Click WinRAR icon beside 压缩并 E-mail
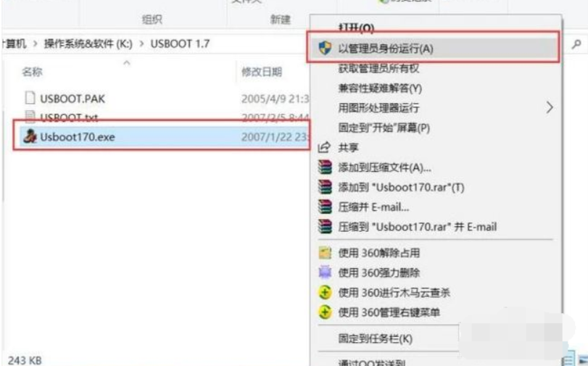 click(x=325, y=207)
